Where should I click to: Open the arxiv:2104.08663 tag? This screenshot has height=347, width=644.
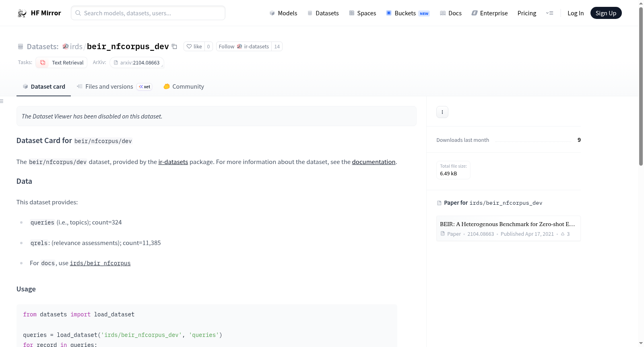(x=137, y=62)
